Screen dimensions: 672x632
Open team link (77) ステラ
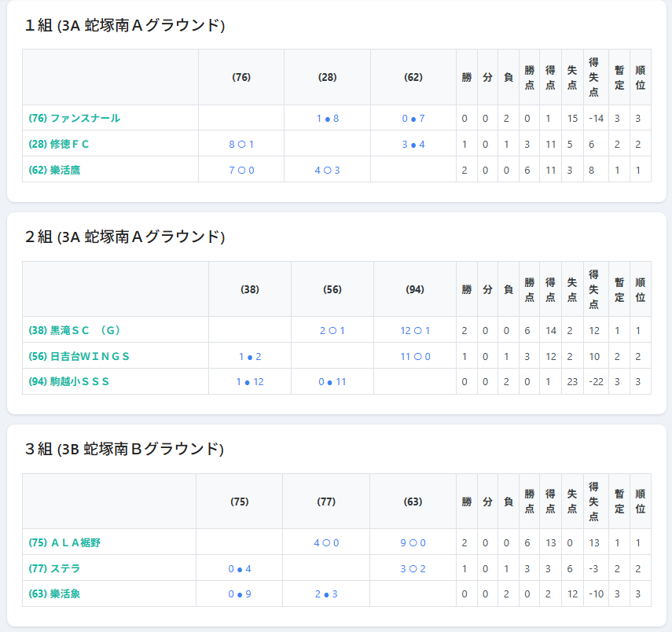click(x=53, y=568)
